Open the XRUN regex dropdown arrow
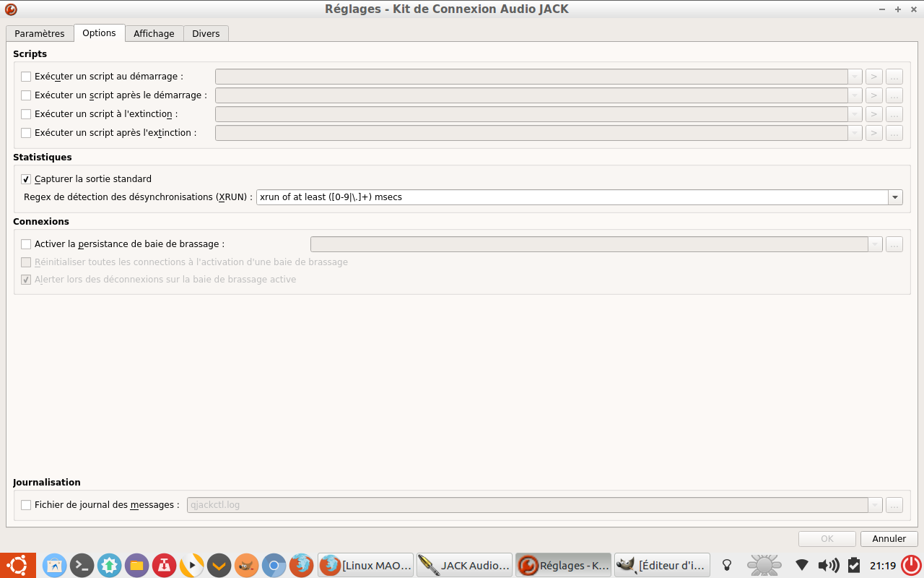Screen dimensions: 924x578 click(895, 197)
